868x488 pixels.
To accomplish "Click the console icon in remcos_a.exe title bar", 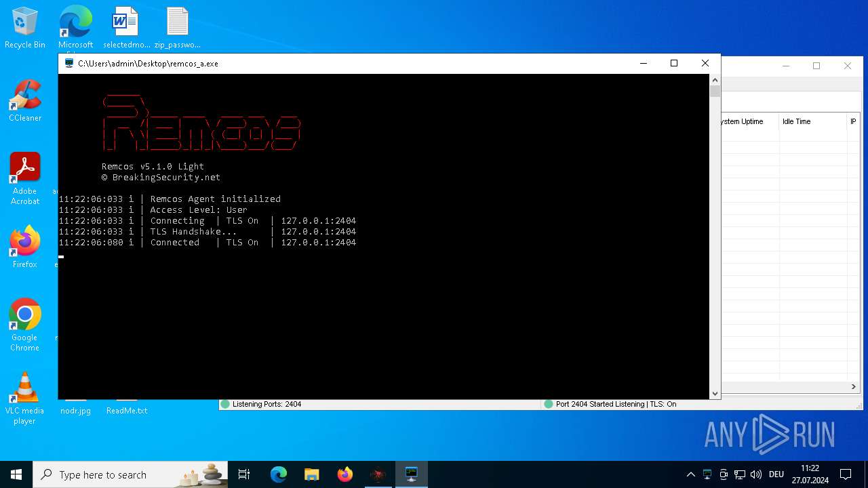I will 68,63.
